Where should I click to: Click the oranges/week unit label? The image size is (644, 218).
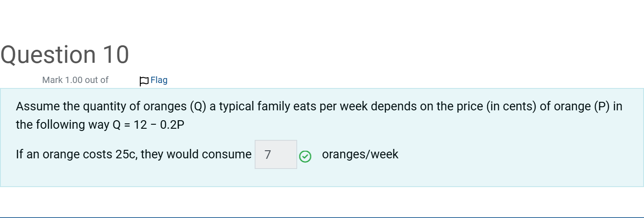click(360, 154)
